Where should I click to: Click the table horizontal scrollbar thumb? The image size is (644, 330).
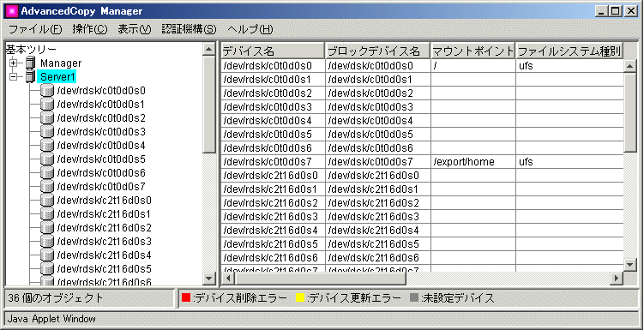pos(320,279)
